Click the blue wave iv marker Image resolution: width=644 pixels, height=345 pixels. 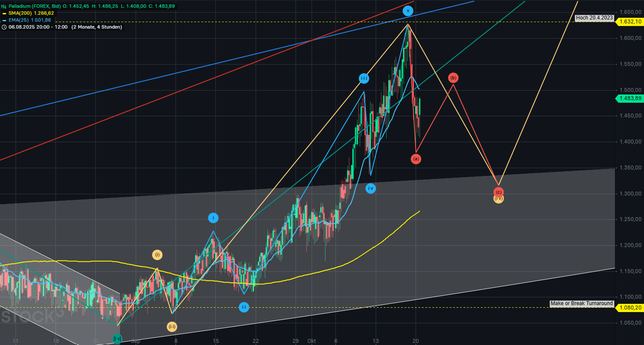point(370,189)
